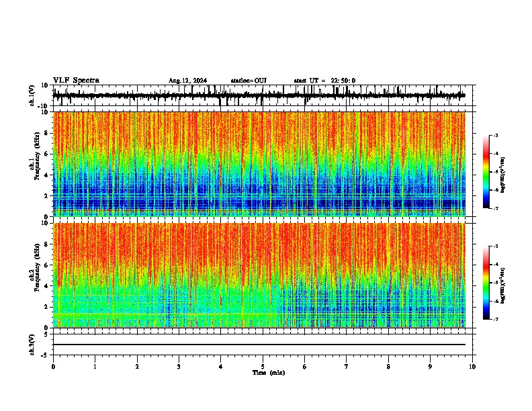The height and width of the screenshot is (411, 532).
Task: Click the ch.1 spectrogram color bar
Action: pyautogui.click(x=486, y=171)
